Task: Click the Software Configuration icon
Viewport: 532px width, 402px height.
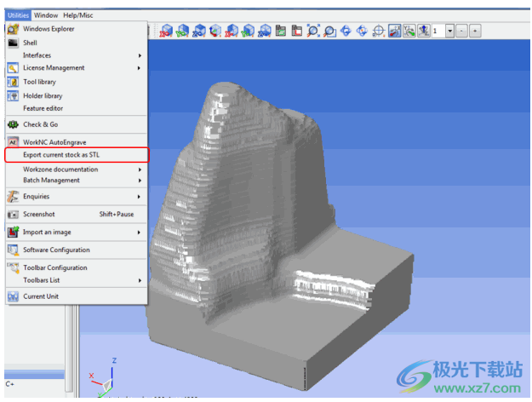Action: (x=13, y=250)
